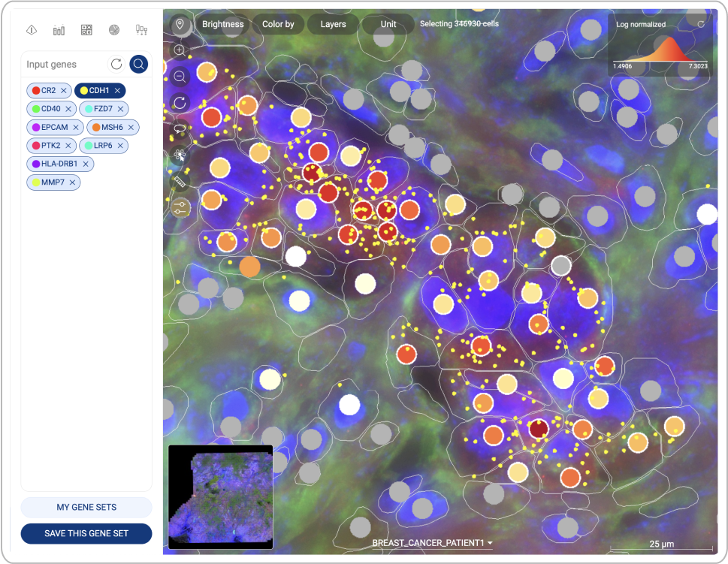
Task: Click the blue gene search button
Action: pos(138,65)
